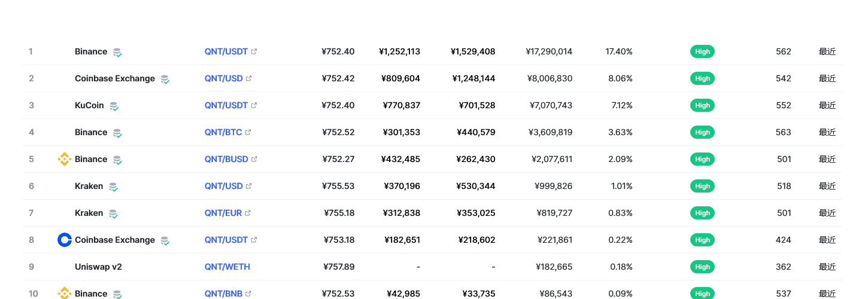Click external link icon beside QNT/EUR
Viewport: 868px width, 299px height.
pyautogui.click(x=248, y=213)
